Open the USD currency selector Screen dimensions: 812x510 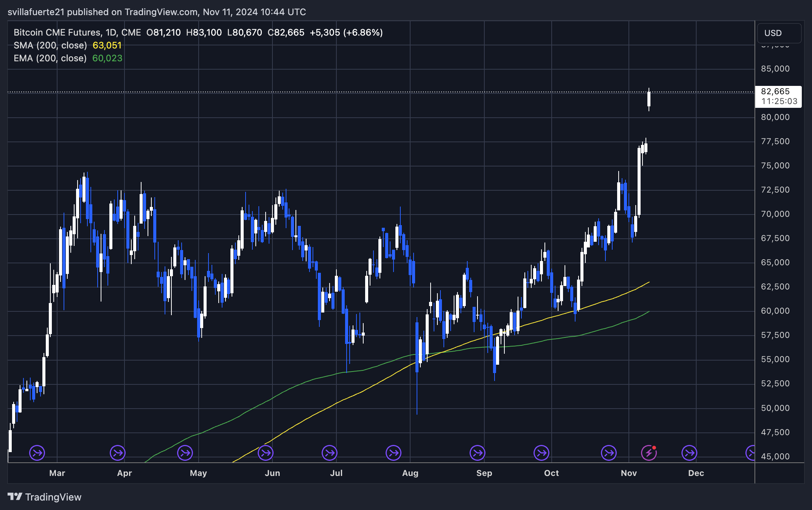click(779, 33)
